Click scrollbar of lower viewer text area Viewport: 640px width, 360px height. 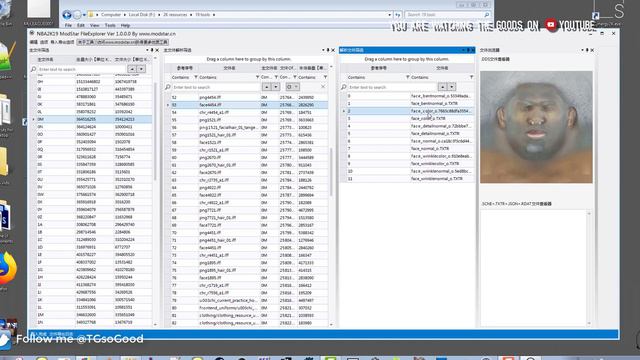coord(589,268)
